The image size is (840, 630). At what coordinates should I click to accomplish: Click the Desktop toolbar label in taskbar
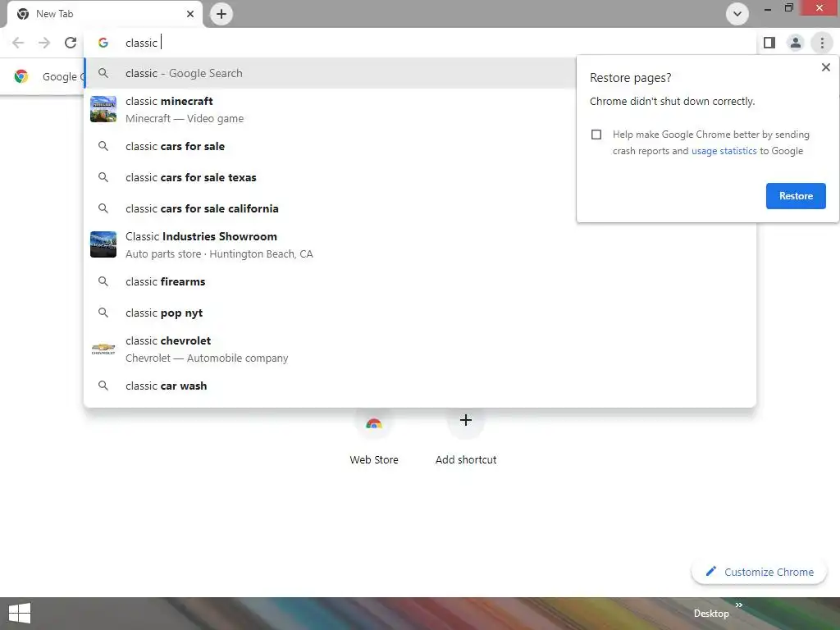(711, 614)
